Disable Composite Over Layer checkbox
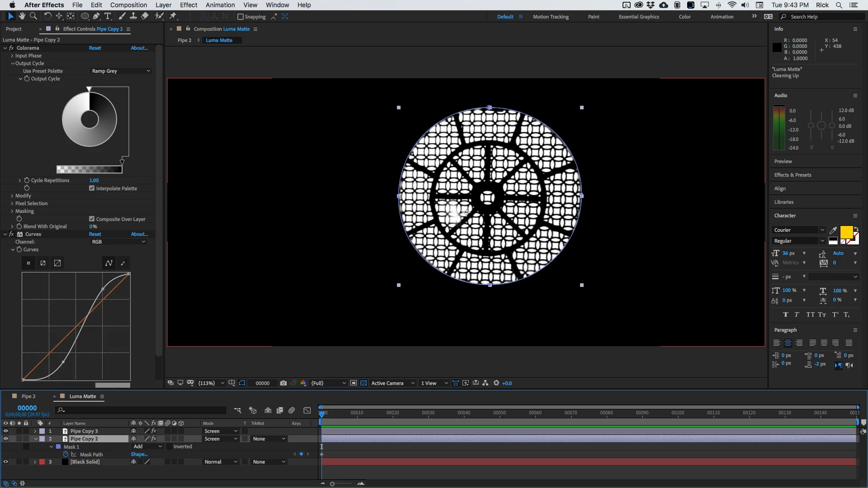Screen dimensions: 868x488 [92, 219]
